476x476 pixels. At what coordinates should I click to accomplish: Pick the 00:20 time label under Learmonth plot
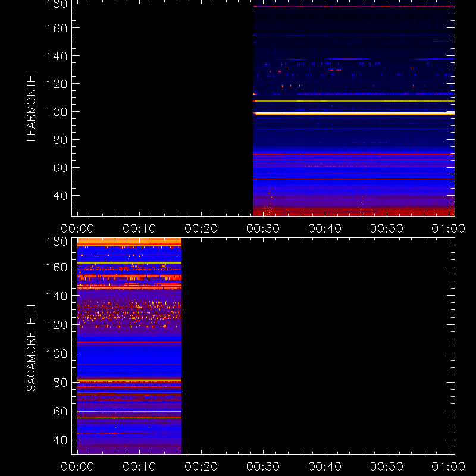(x=201, y=228)
